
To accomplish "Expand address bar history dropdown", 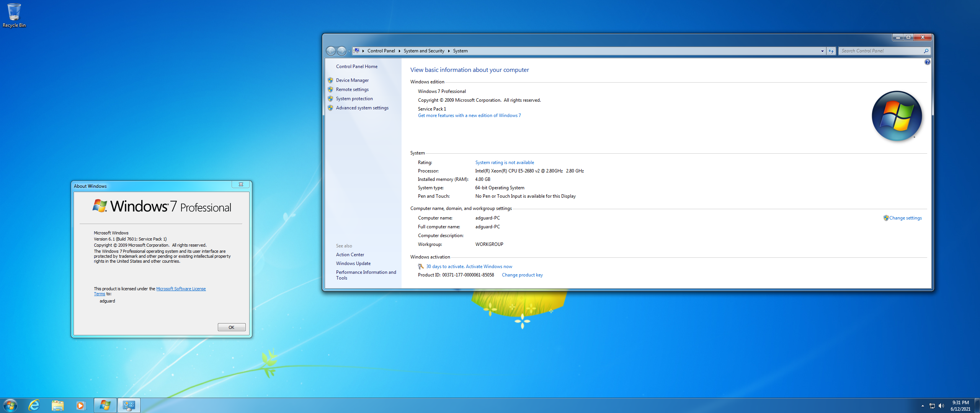I will pos(822,51).
